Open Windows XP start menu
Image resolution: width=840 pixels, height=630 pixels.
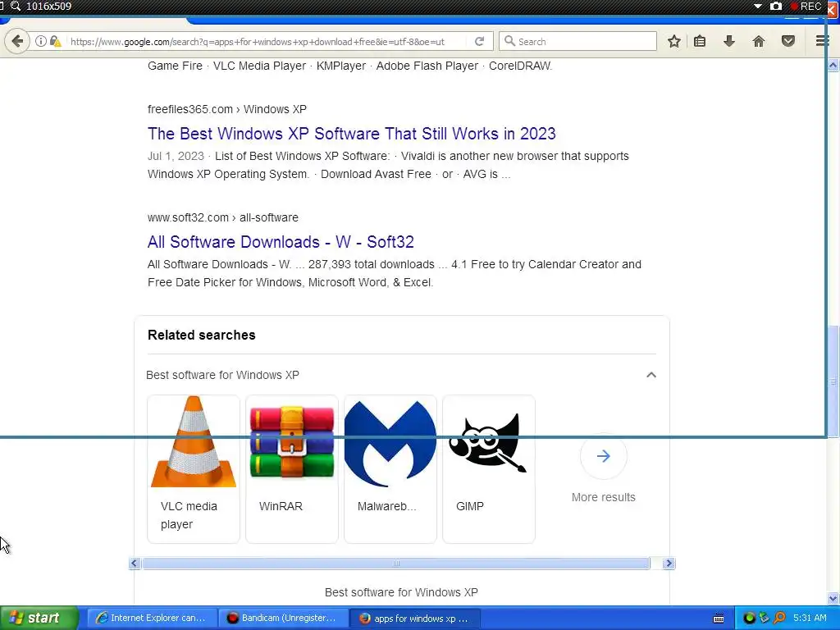pos(39,618)
